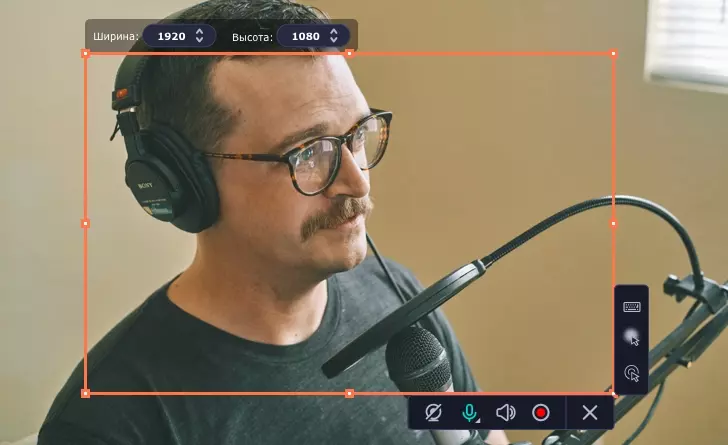Start recording with the red record button
This screenshot has height=445, width=728.
541,412
